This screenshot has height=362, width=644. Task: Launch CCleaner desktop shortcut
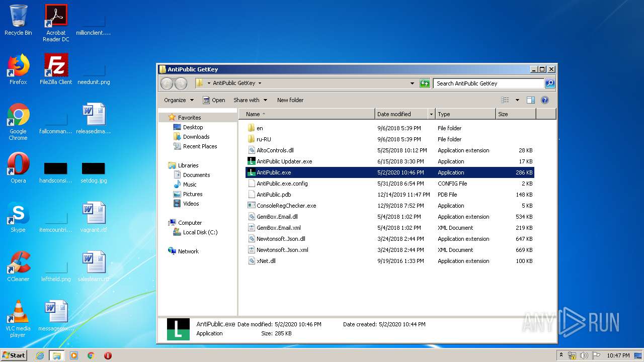pyautogui.click(x=18, y=266)
